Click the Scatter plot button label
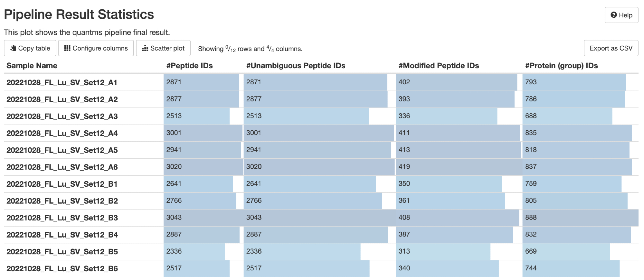The image size is (644, 280). tap(167, 48)
